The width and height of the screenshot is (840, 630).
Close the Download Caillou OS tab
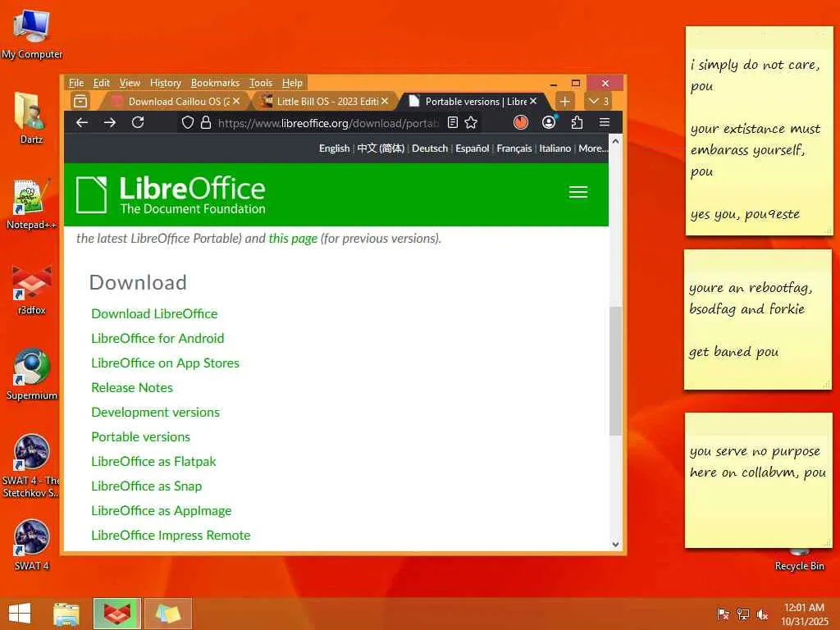tap(236, 101)
